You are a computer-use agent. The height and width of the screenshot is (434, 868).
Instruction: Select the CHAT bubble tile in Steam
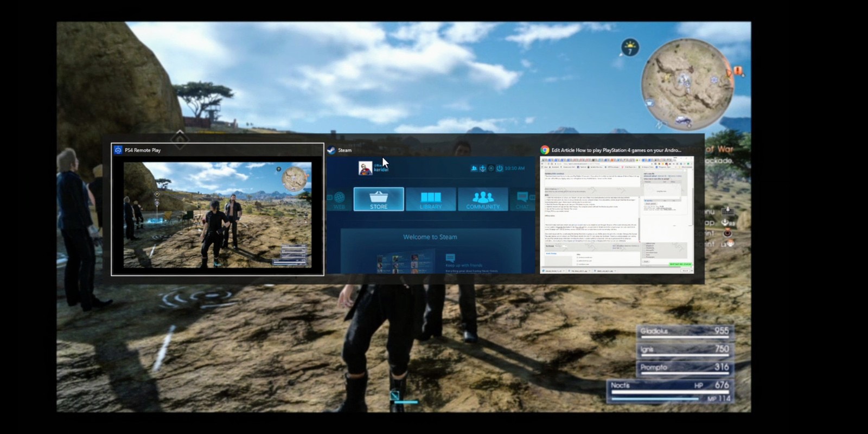pyautogui.click(x=522, y=199)
